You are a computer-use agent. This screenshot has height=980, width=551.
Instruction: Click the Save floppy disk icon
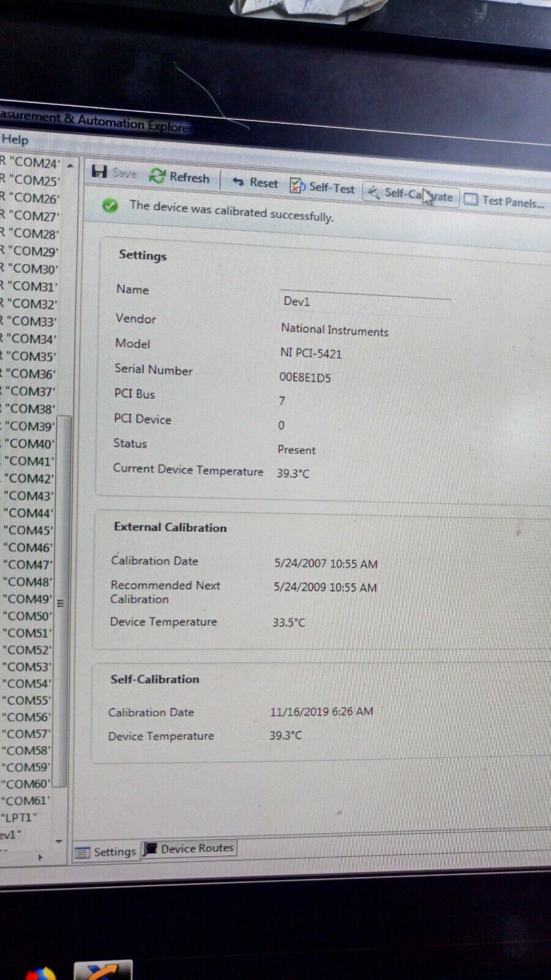coord(99,171)
